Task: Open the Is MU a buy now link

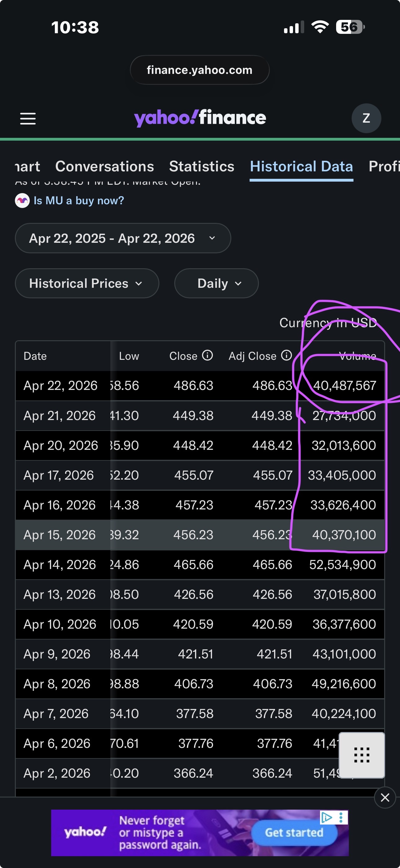Action: 79,201
